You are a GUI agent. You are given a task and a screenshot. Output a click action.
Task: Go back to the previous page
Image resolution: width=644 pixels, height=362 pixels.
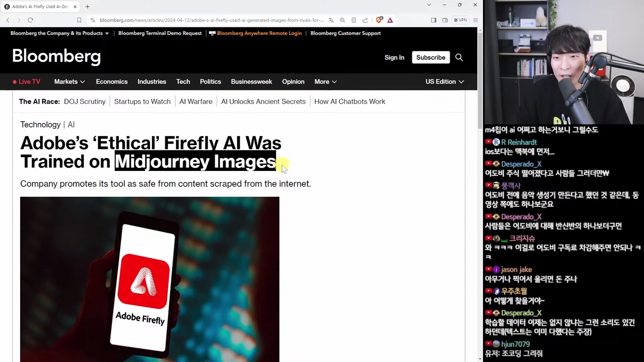click(8, 20)
